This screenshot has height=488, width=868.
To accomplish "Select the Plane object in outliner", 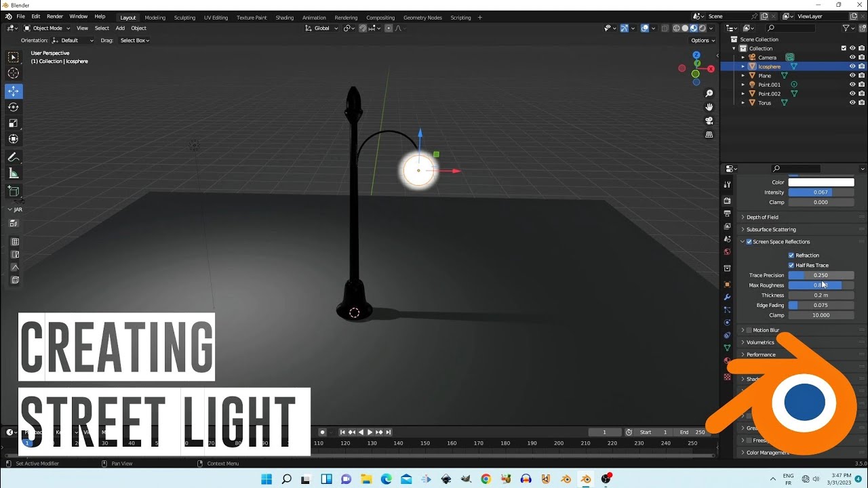I will pos(764,75).
